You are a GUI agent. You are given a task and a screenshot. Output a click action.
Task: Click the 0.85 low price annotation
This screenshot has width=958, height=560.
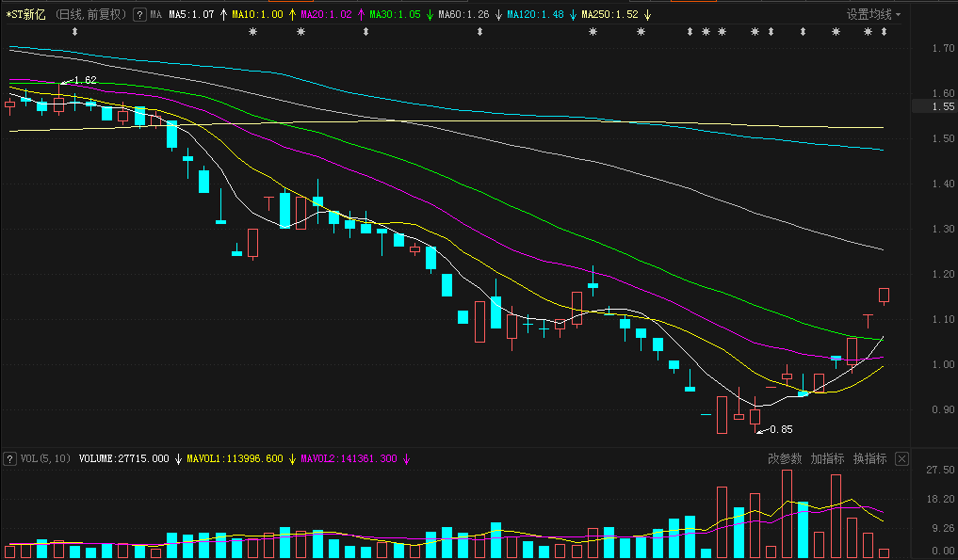click(780, 430)
